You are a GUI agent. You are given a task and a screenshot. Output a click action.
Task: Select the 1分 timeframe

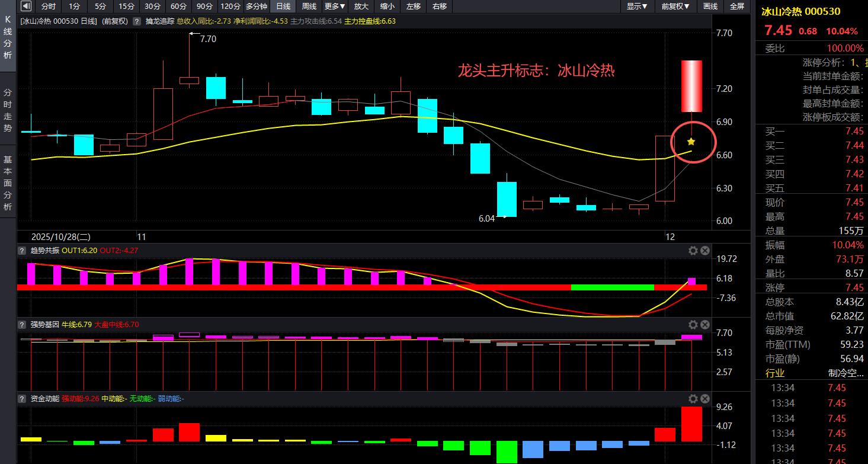coord(74,7)
